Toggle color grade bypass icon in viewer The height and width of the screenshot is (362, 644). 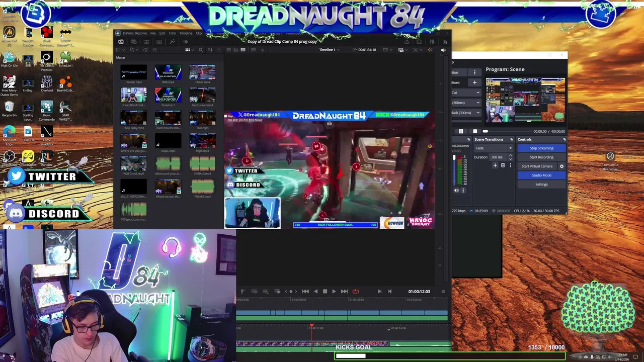pos(430,50)
